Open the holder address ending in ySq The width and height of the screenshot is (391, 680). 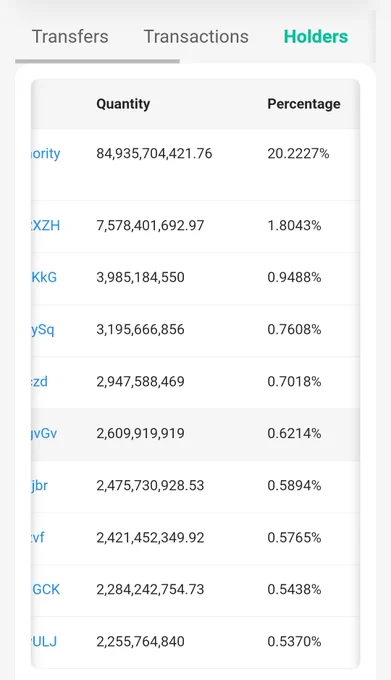tap(43, 330)
